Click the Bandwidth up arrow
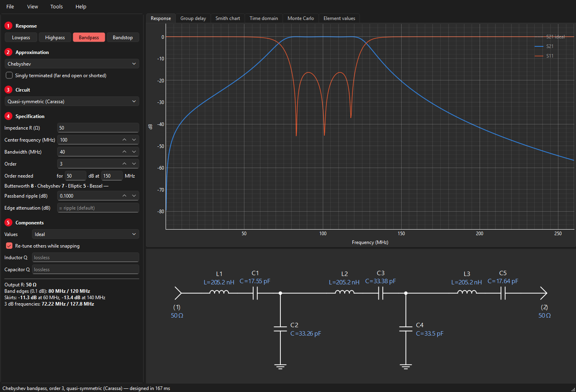This screenshot has width=576, height=392. pos(124,152)
